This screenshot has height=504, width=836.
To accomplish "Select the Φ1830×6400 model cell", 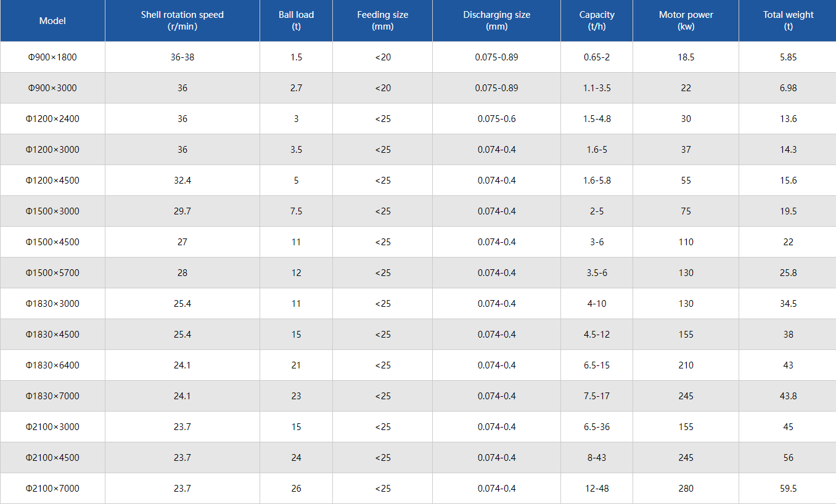I will 52,365.
